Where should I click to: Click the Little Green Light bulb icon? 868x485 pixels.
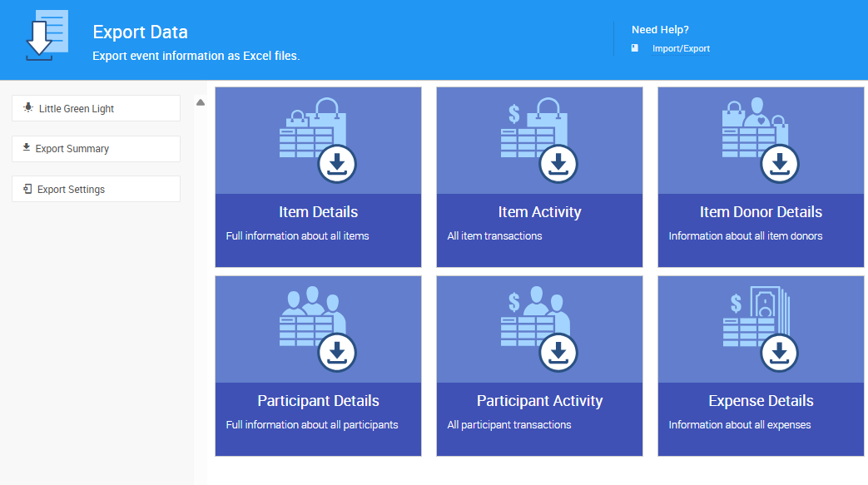28,108
